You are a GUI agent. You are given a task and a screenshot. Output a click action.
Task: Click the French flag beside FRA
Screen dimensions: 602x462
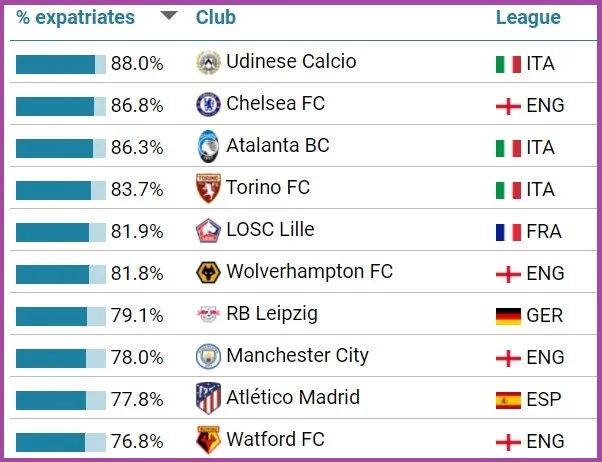[x=508, y=232]
